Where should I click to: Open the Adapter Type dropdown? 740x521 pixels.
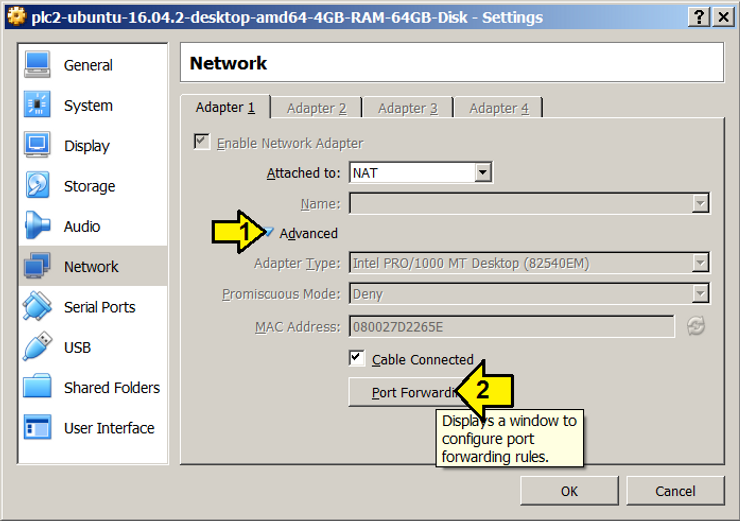pos(700,263)
